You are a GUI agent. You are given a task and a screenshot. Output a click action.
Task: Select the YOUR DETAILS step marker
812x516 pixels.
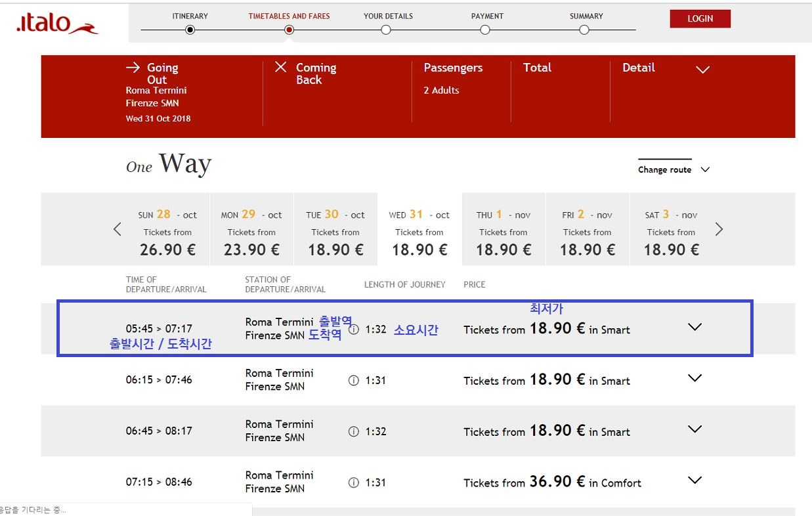[386, 30]
